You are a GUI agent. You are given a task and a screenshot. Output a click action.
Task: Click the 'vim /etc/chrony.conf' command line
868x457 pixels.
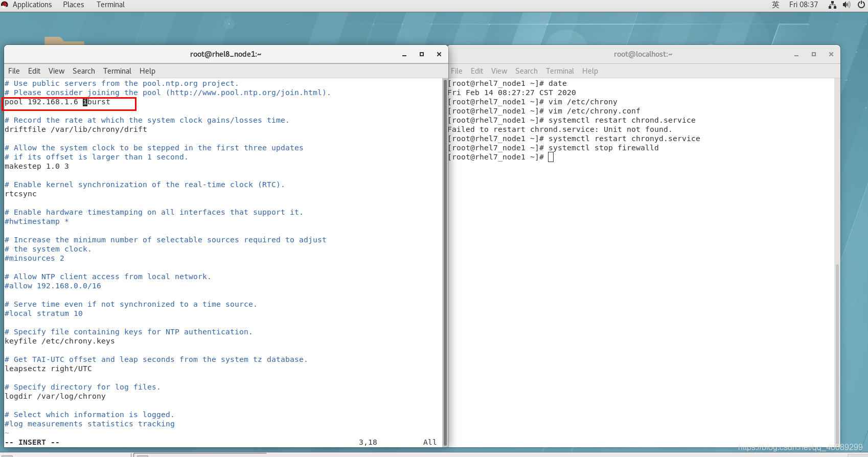pos(544,111)
